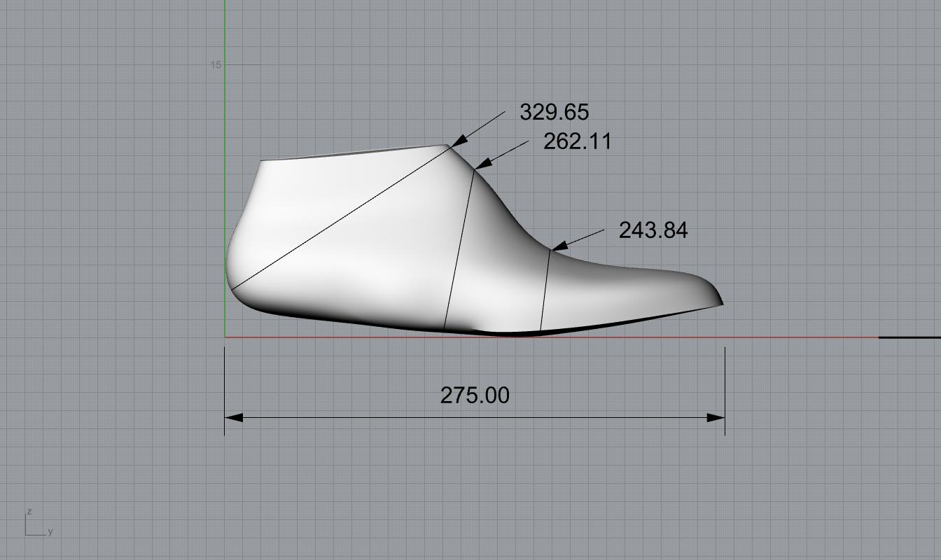Screen dimensions: 941x560
Task: Select the 262.11 girth measurement label
Action: 577,141
